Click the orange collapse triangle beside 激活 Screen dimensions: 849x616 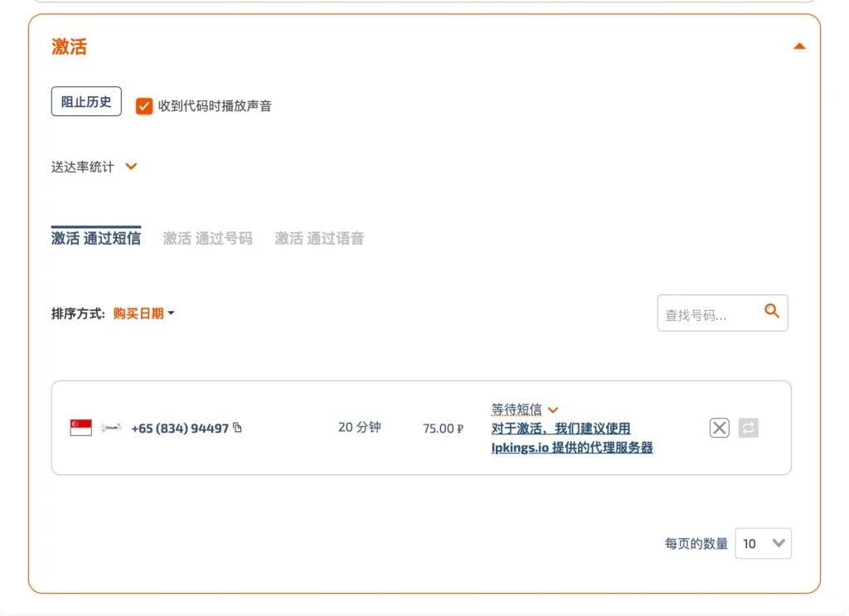click(799, 46)
